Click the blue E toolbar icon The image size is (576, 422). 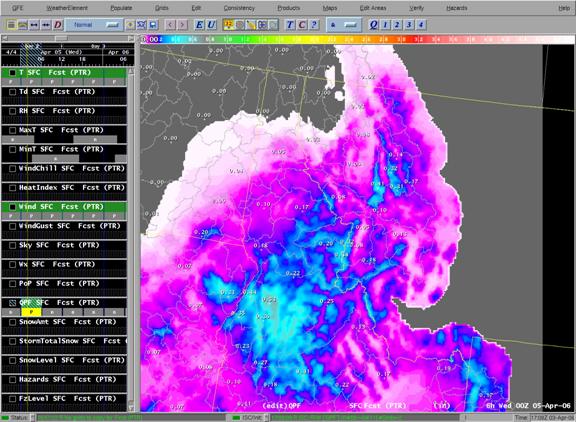(x=199, y=25)
